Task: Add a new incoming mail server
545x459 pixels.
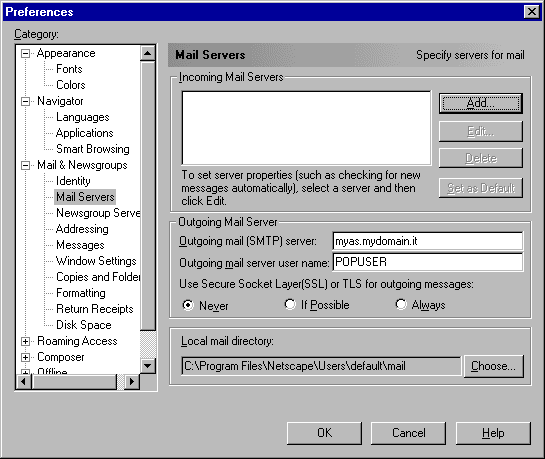Action: (x=481, y=103)
